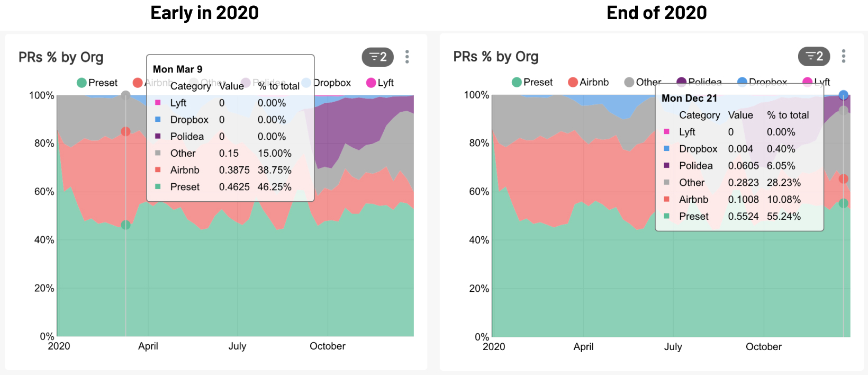The height and width of the screenshot is (375, 868).
Task: Click green Preset data point on left chart
Action: [125, 225]
